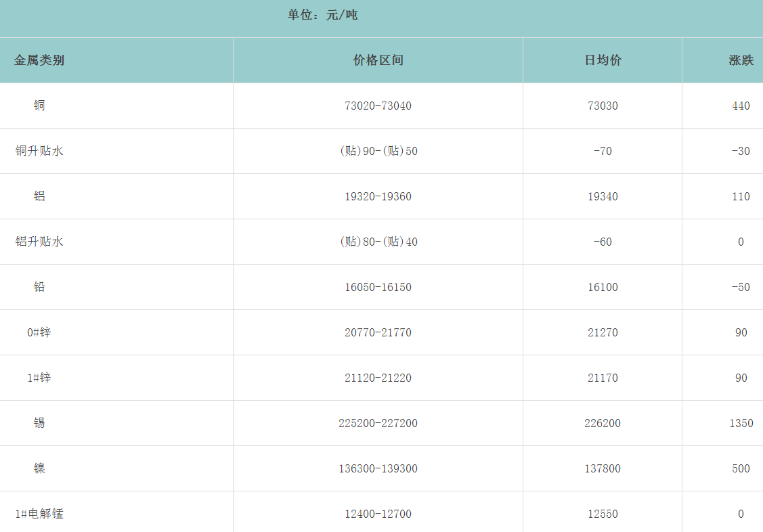Select the 0#锌 row label
Viewport: 763px width, 532px height.
(39, 332)
